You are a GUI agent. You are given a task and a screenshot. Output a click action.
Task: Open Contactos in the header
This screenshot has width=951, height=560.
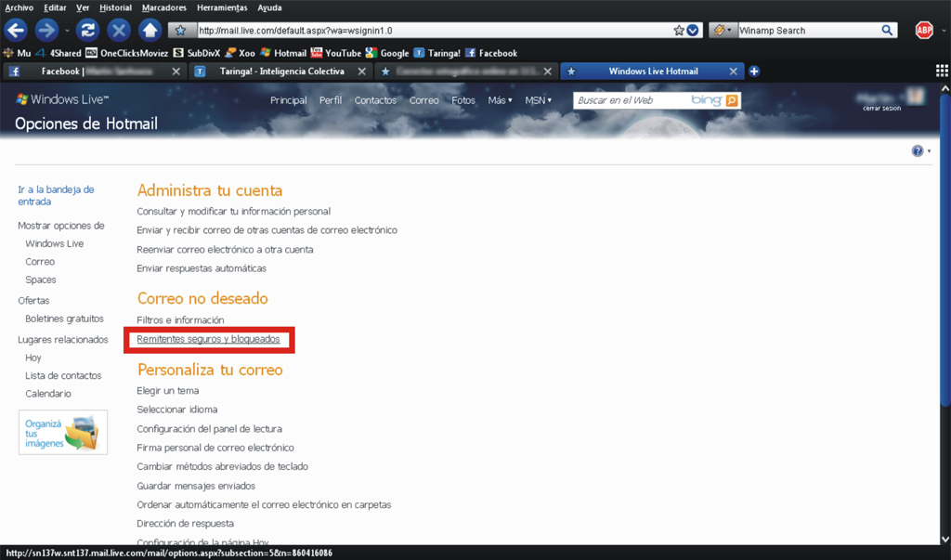click(375, 100)
